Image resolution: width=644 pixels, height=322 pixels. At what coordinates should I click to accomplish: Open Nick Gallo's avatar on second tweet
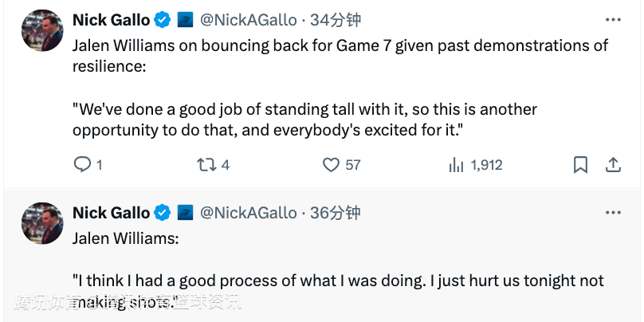coord(42,223)
